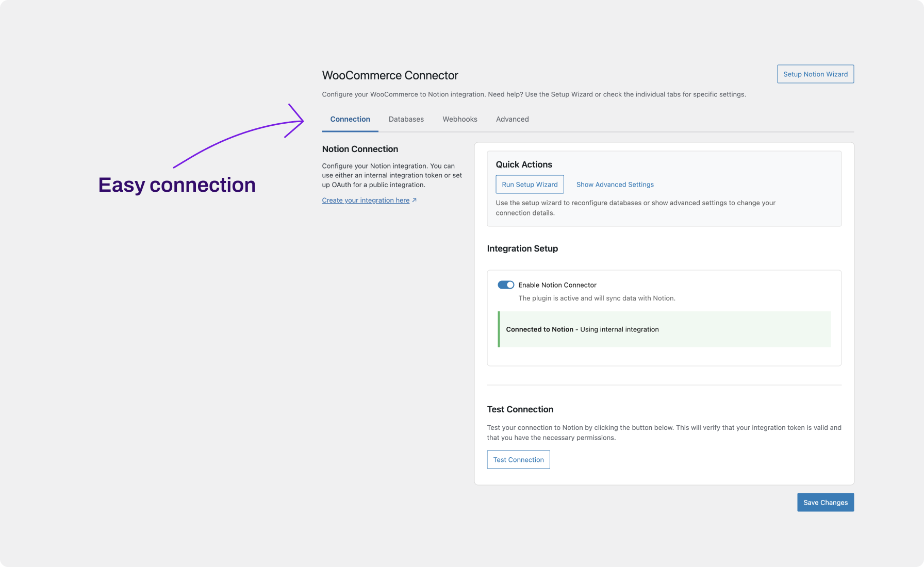The image size is (924, 567).
Task: Select the Connection tab
Action: (x=350, y=119)
